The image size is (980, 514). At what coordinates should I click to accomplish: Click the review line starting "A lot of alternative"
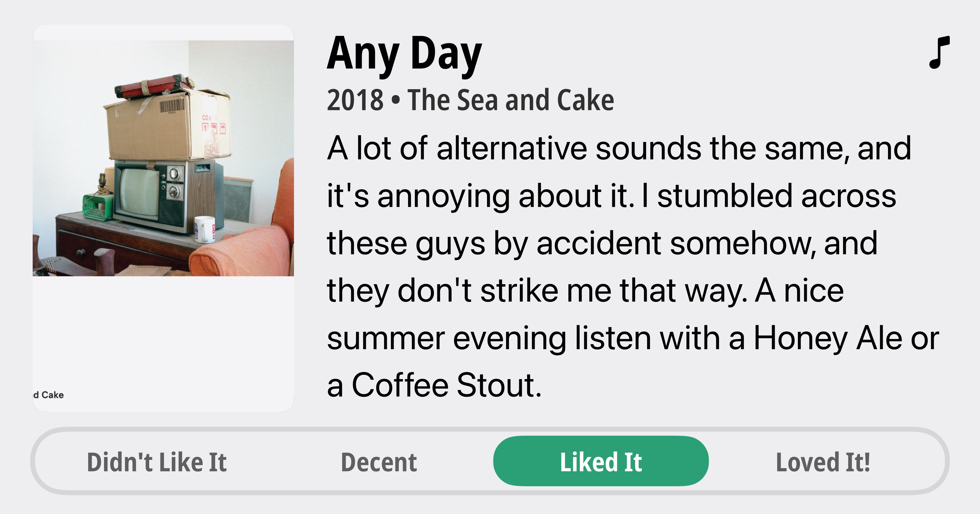[x=618, y=149]
